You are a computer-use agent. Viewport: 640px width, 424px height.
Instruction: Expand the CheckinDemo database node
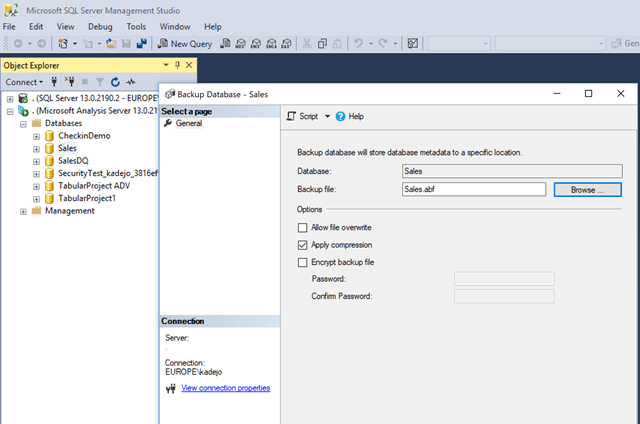pyautogui.click(x=36, y=137)
